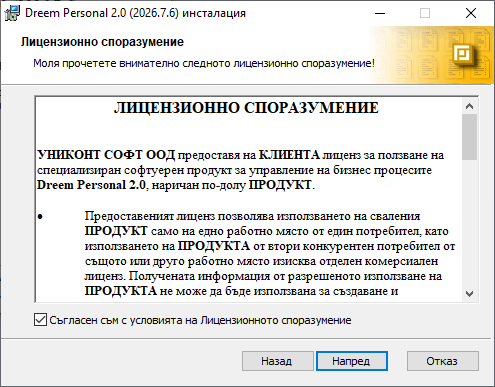Click the installer icon in title bar
Viewport: 495px width, 387px height.
pyautogui.click(x=12, y=13)
